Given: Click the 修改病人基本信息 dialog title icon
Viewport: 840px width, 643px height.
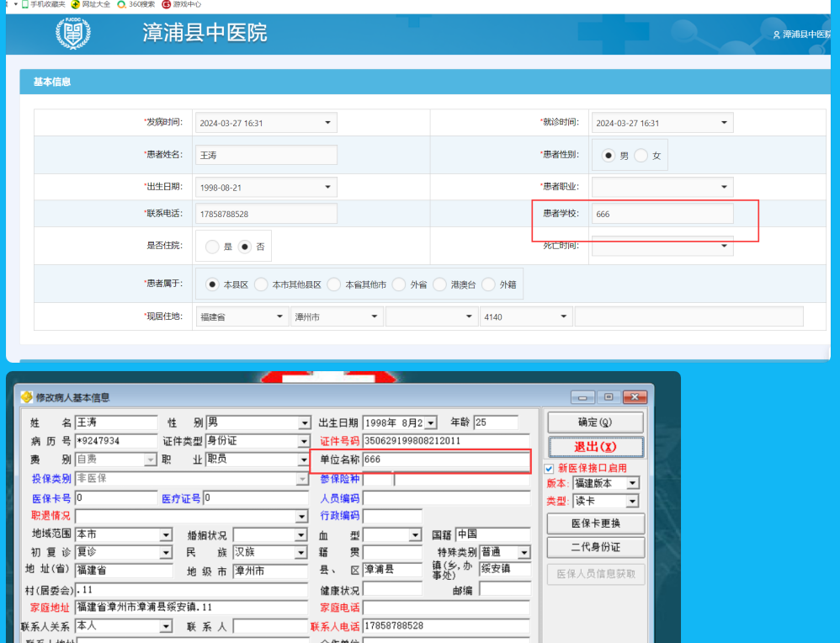Looking at the screenshot, I should coord(26,397).
